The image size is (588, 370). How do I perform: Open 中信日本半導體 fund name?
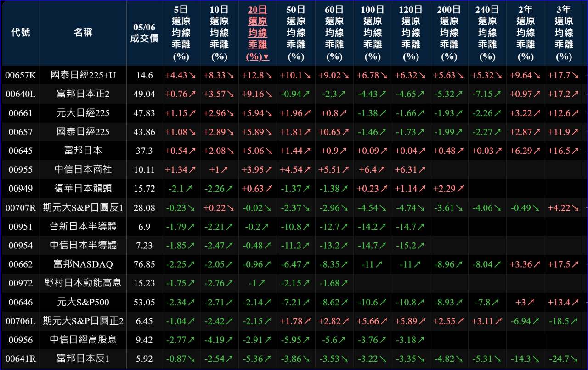pos(83,246)
